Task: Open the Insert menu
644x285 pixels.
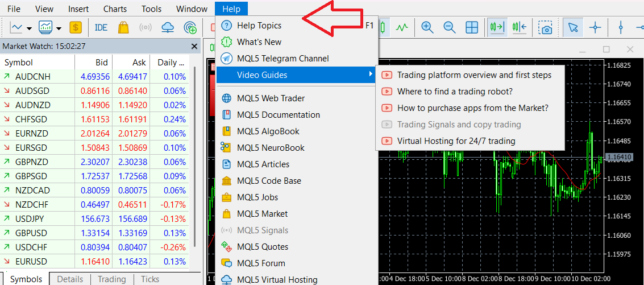Action: [x=78, y=9]
